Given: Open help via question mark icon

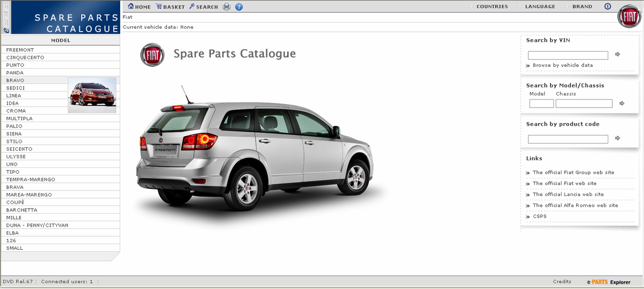Looking at the screenshot, I should [x=239, y=7].
